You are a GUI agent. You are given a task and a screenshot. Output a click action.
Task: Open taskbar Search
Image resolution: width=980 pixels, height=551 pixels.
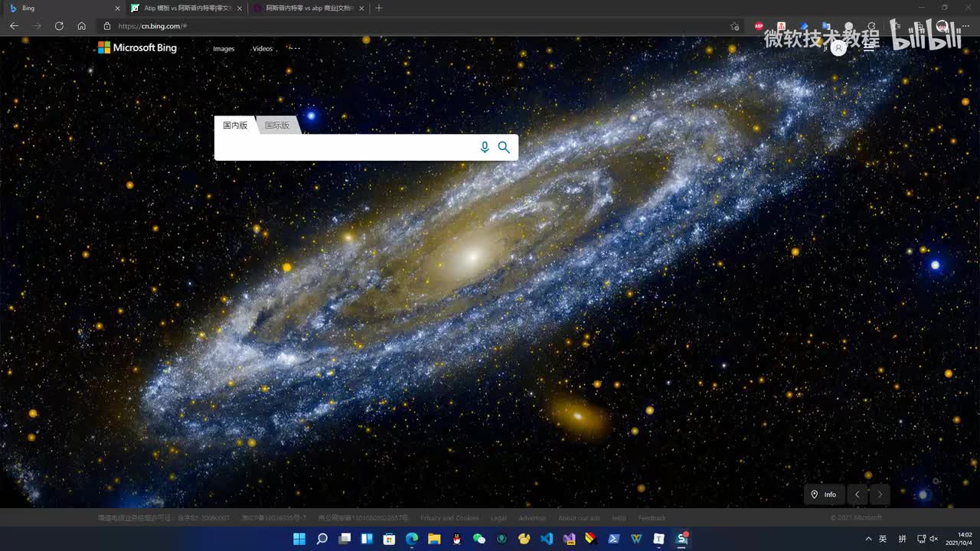pyautogui.click(x=322, y=539)
